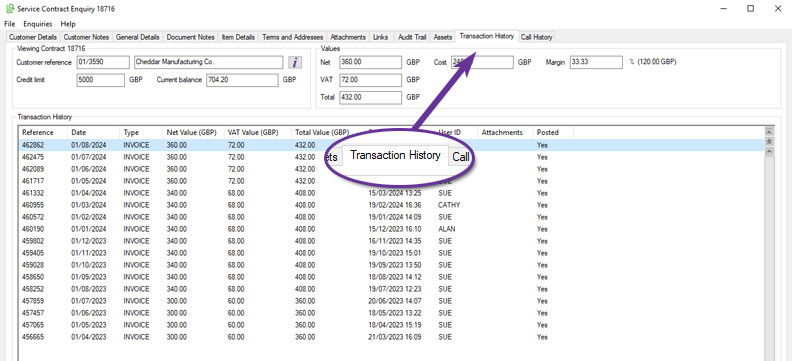Switch to the Item Details tab
Screen dimensions: 792x361
coord(238,37)
